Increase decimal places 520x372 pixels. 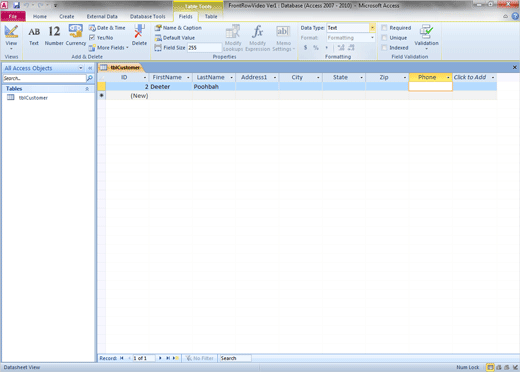pyautogui.click(x=341, y=48)
